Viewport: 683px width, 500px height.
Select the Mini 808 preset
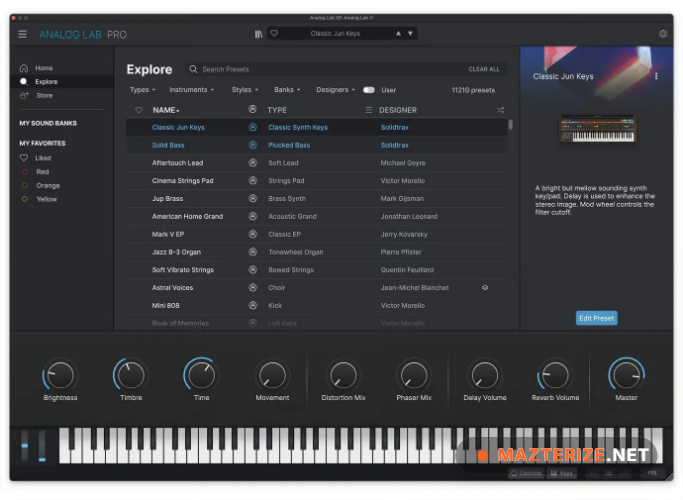[x=317, y=306]
